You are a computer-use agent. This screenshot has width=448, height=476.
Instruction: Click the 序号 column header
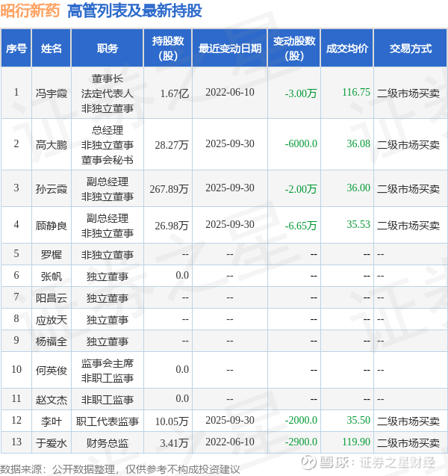click(16, 49)
